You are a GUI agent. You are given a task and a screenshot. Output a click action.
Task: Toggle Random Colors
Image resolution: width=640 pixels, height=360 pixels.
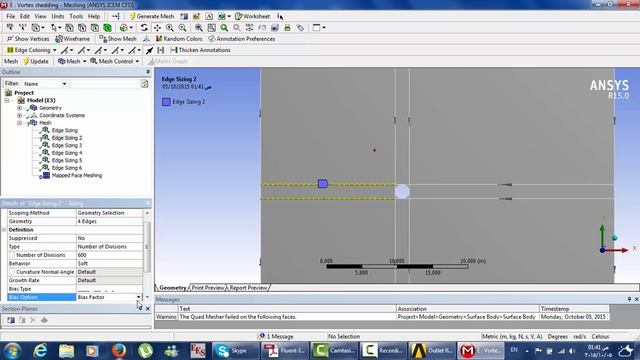pos(179,39)
